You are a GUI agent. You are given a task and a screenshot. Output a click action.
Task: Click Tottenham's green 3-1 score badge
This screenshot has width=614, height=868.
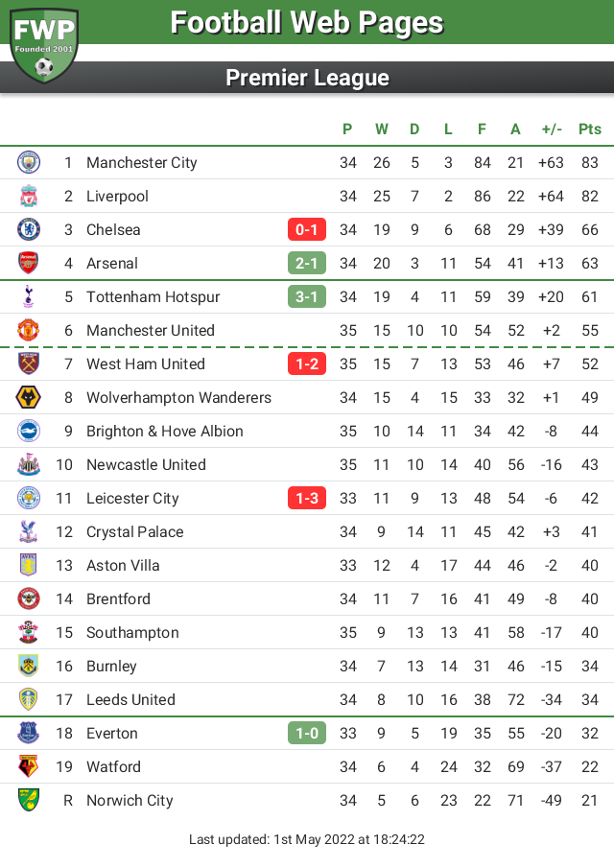[307, 296]
